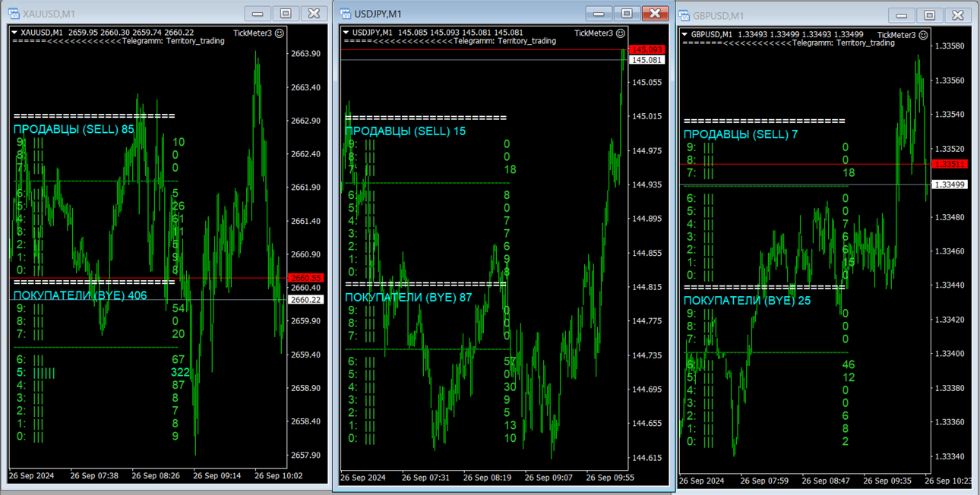Select the white 145.081 bid price label

click(x=647, y=60)
